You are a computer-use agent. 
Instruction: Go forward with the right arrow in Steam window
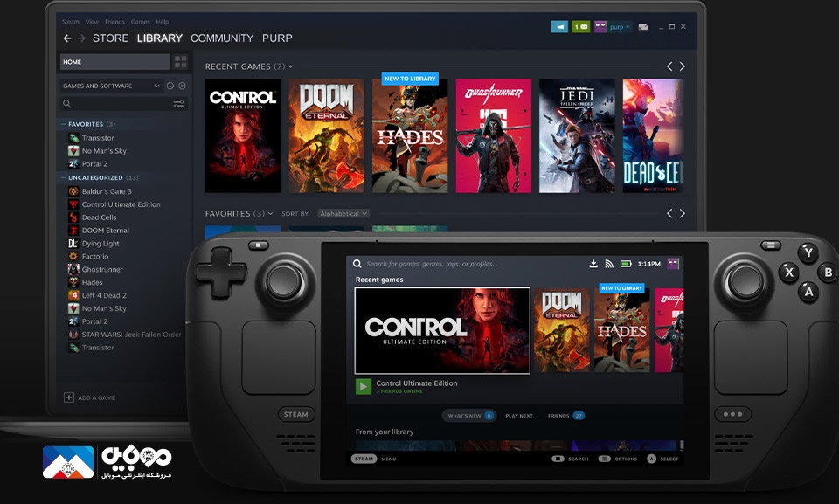(x=81, y=38)
